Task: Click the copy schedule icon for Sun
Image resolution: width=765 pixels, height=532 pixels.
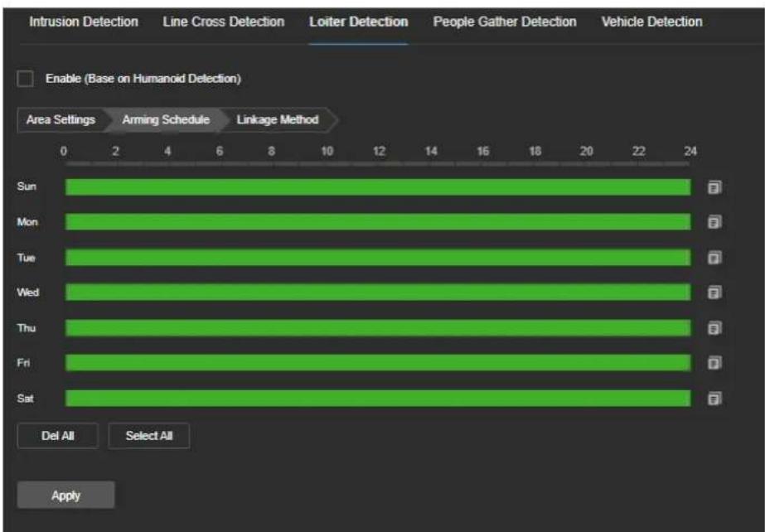Action: pos(714,187)
